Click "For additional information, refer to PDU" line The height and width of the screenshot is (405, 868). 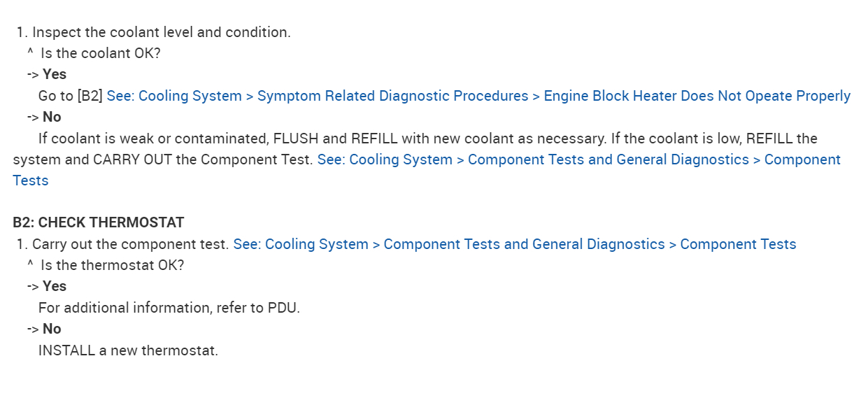tap(169, 308)
